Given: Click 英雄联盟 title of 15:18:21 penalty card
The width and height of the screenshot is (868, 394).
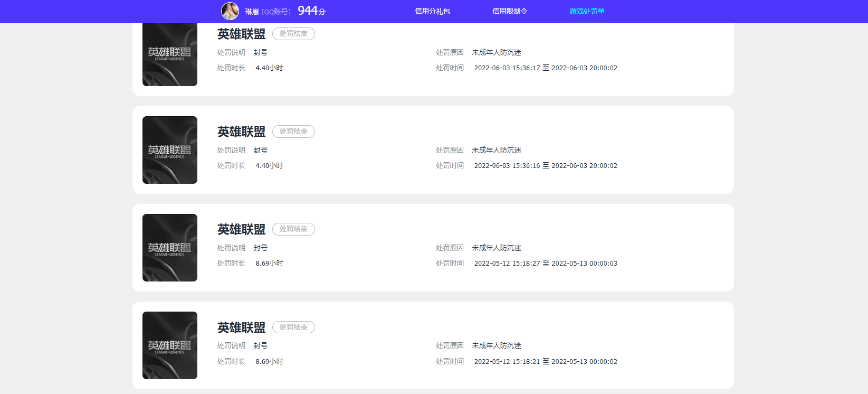Looking at the screenshot, I should pos(241,327).
